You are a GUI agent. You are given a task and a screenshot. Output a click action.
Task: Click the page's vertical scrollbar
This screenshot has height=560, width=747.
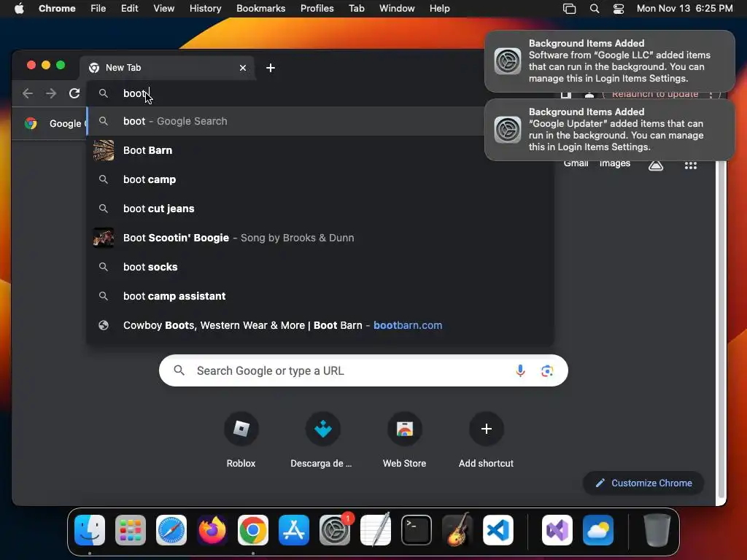[x=721, y=329]
